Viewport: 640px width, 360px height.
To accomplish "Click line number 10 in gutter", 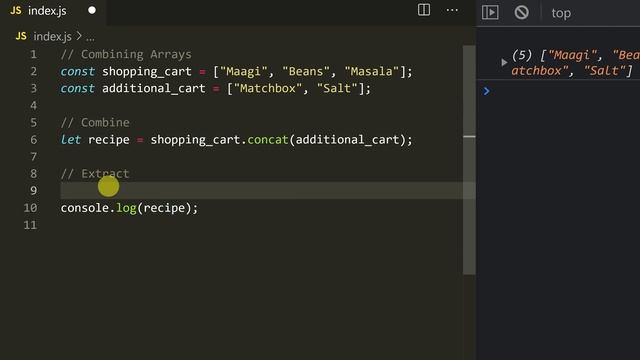I will pyautogui.click(x=30, y=208).
